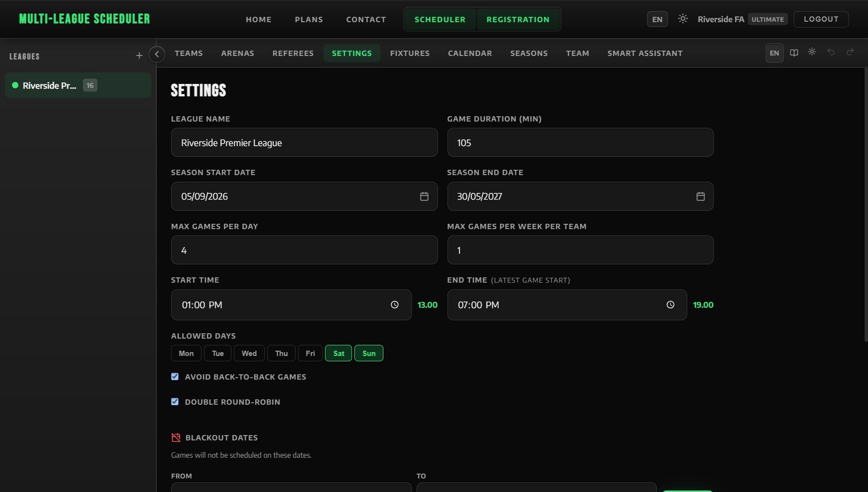Edit the Game Duration field
The image size is (868, 492).
(x=580, y=142)
